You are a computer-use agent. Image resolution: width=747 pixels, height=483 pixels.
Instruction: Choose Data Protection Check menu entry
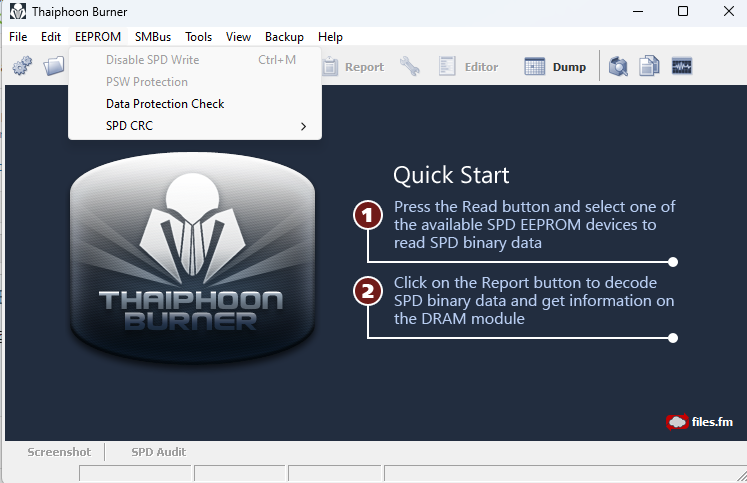click(195, 104)
